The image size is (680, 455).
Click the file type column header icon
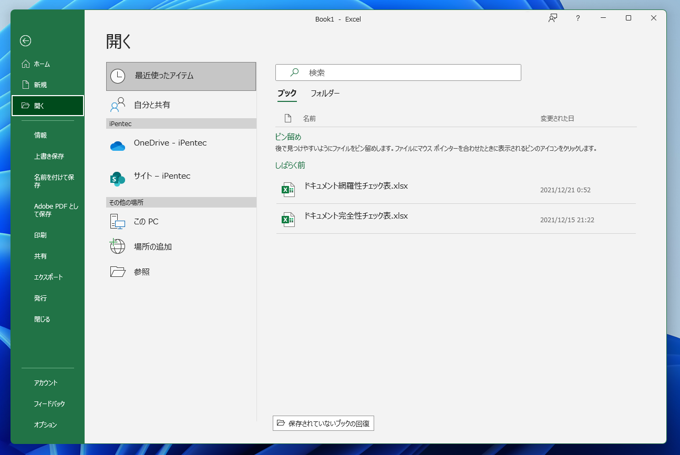pyautogui.click(x=288, y=118)
